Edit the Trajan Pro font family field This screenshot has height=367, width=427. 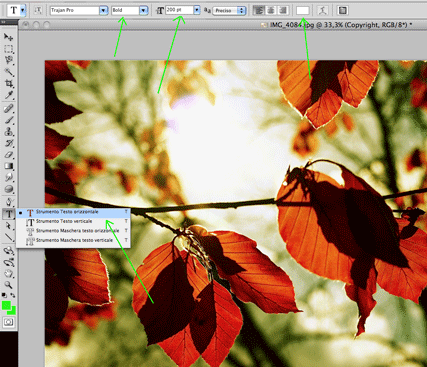click(75, 10)
